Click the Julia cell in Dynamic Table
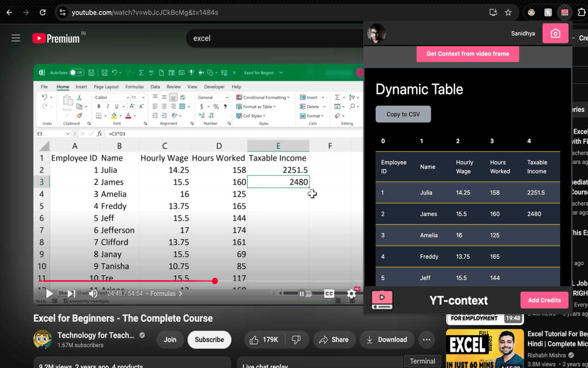588x368 pixels. 426,192
